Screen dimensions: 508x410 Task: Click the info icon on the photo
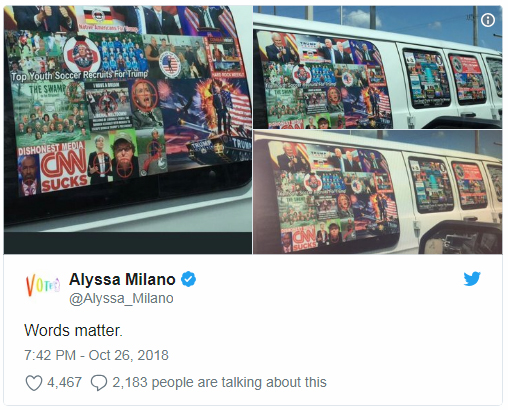(488, 20)
